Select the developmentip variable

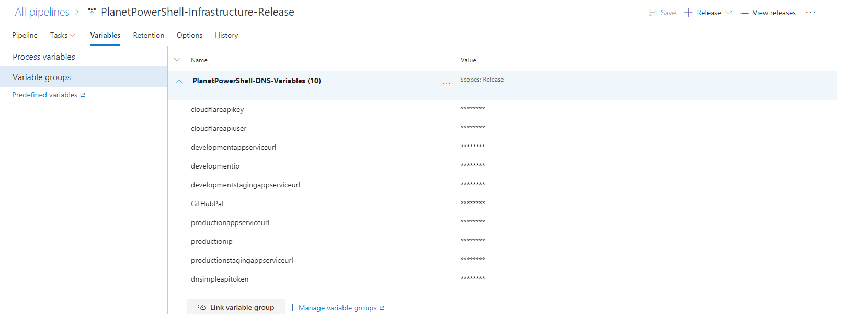[x=215, y=166]
